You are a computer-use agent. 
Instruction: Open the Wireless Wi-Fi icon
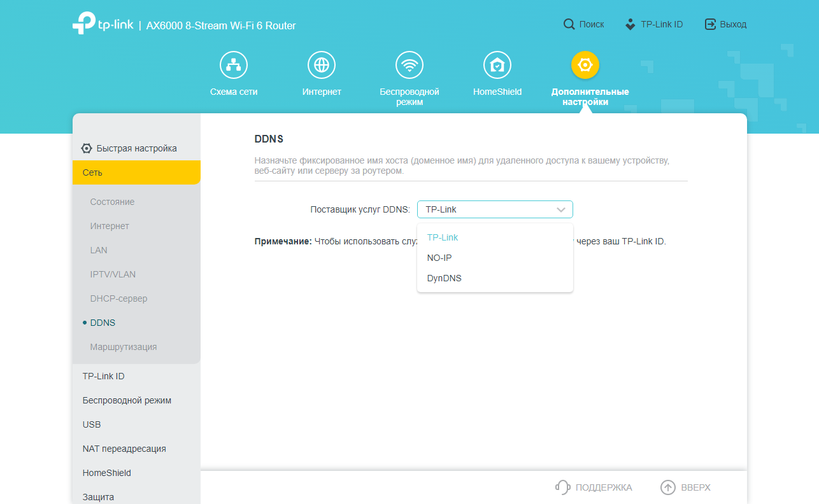(409, 65)
